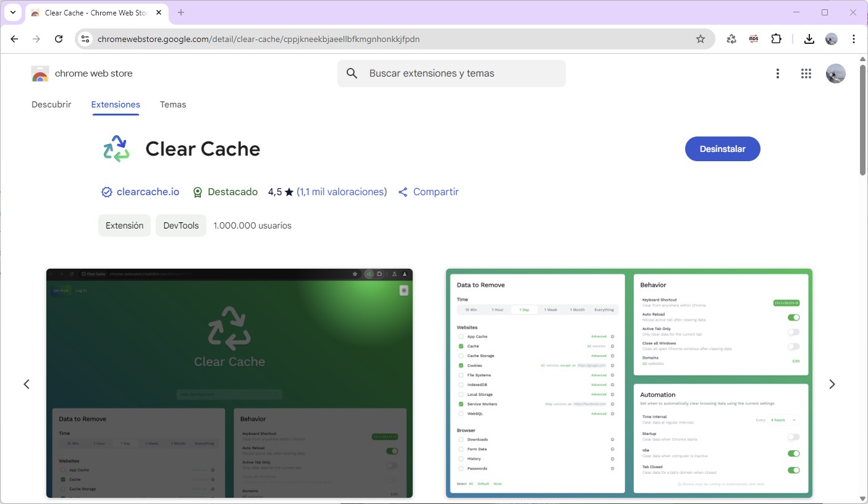Click the chrome web store title text
Screen dimensions: 868x504
click(94, 73)
